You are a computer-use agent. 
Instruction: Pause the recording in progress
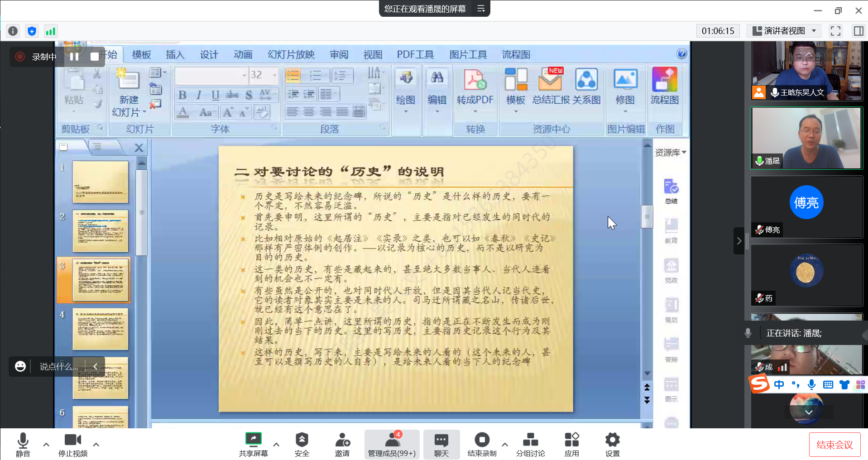74,57
